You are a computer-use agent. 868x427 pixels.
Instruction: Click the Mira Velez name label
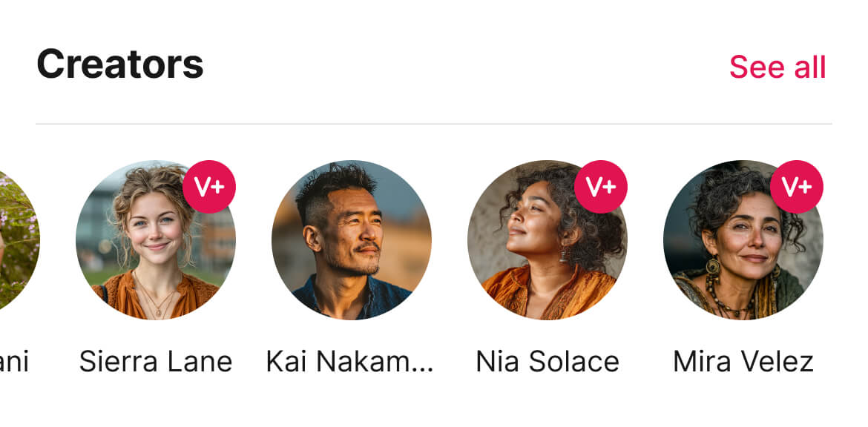pyautogui.click(x=743, y=361)
